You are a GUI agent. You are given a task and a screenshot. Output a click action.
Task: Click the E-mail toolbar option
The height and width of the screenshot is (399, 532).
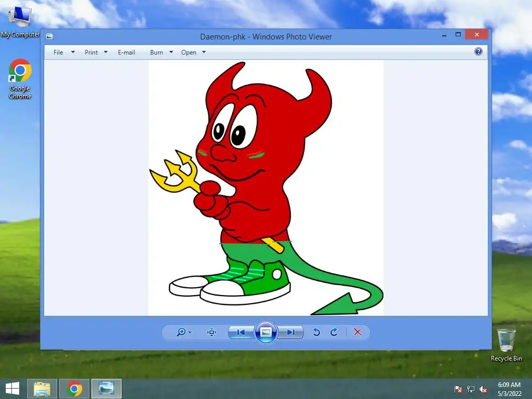126,52
